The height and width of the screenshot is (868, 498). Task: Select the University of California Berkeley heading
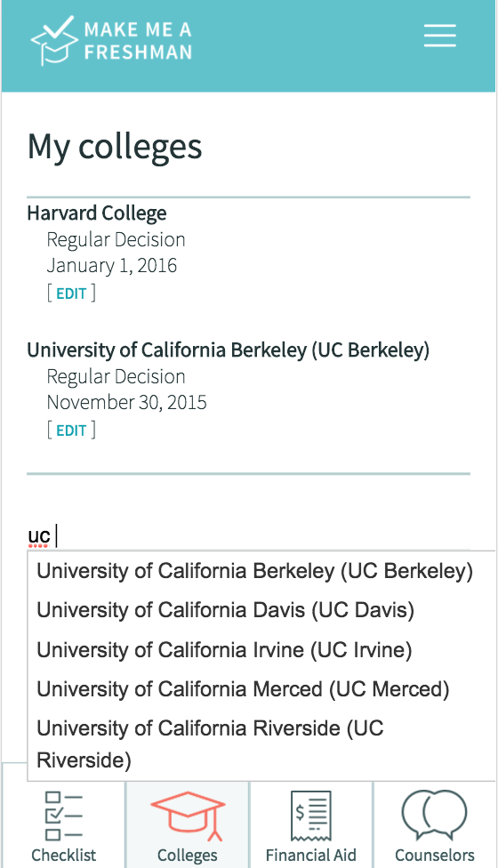coord(228,350)
